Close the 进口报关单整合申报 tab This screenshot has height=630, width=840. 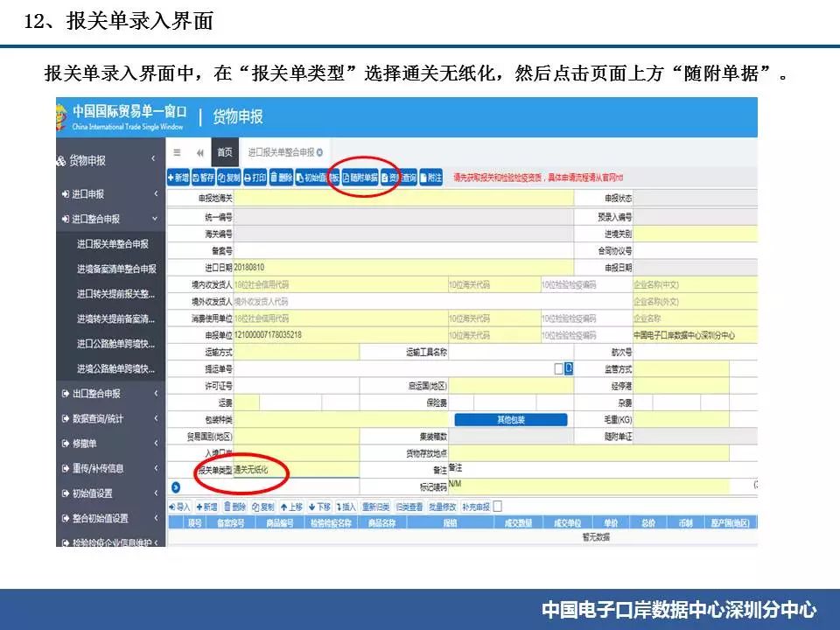(319, 152)
